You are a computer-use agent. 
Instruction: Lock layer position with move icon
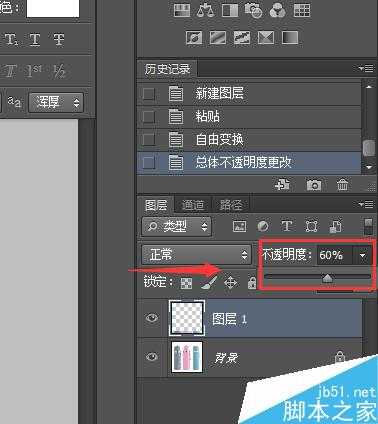pyautogui.click(x=231, y=283)
